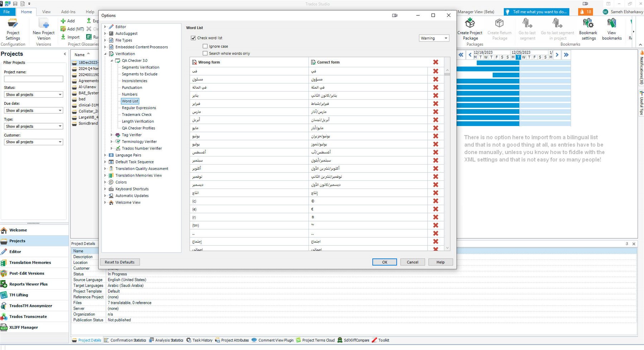Click Go to last segment icon
Viewport: 644px width, 350px height.
(x=527, y=24)
